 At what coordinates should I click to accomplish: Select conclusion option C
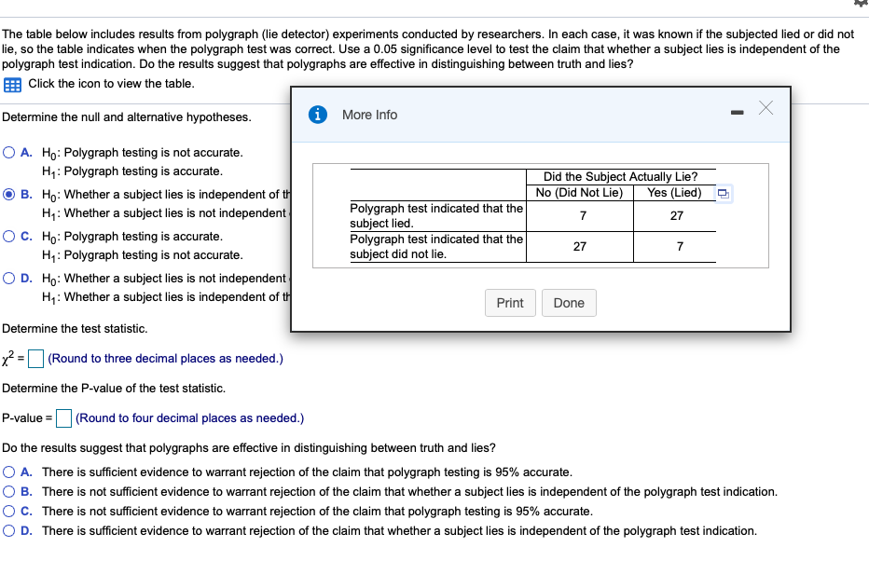(9, 511)
